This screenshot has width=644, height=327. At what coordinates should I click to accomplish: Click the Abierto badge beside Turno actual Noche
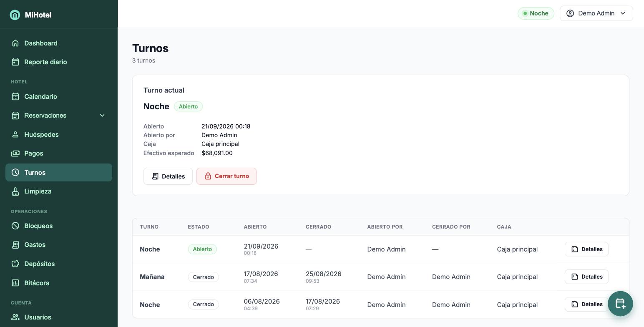point(188,107)
